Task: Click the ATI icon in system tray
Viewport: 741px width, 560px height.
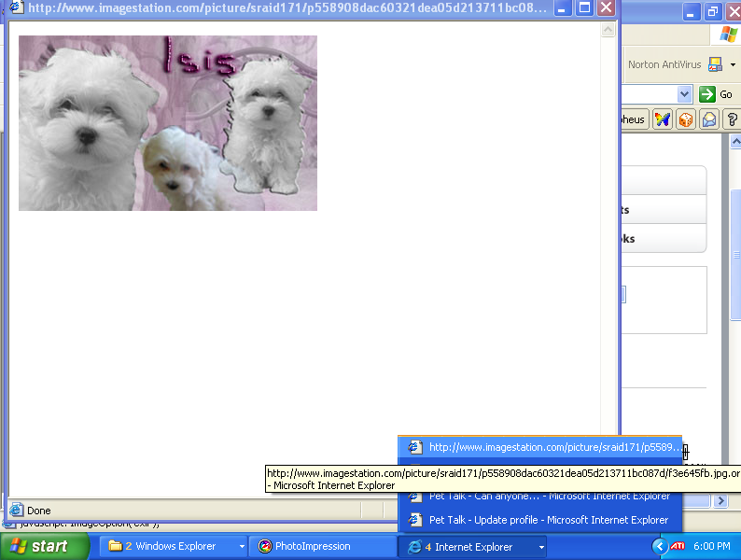Action: 678,546
